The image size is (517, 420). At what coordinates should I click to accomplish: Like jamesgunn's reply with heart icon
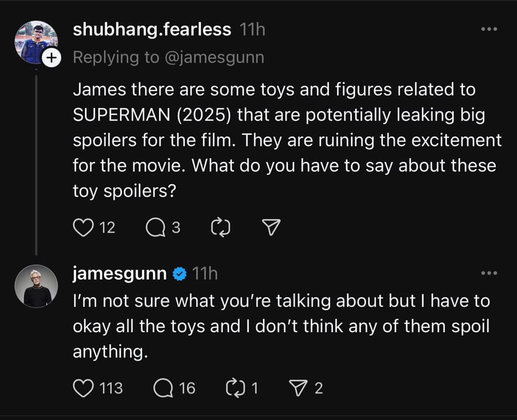pos(83,388)
